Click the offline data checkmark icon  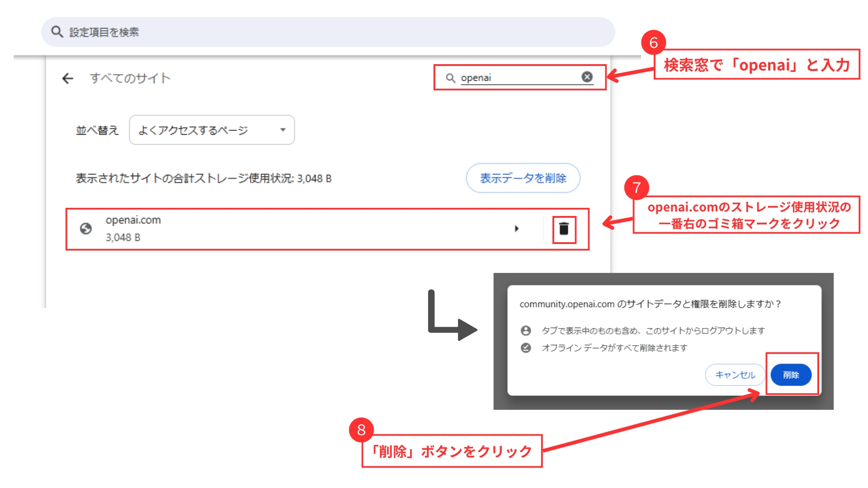click(x=526, y=348)
